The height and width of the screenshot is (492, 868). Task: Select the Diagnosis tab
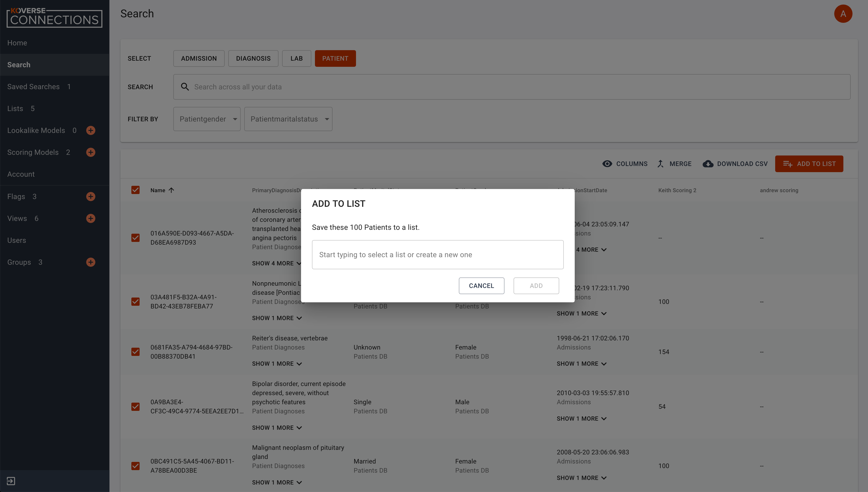[x=253, y=58]
